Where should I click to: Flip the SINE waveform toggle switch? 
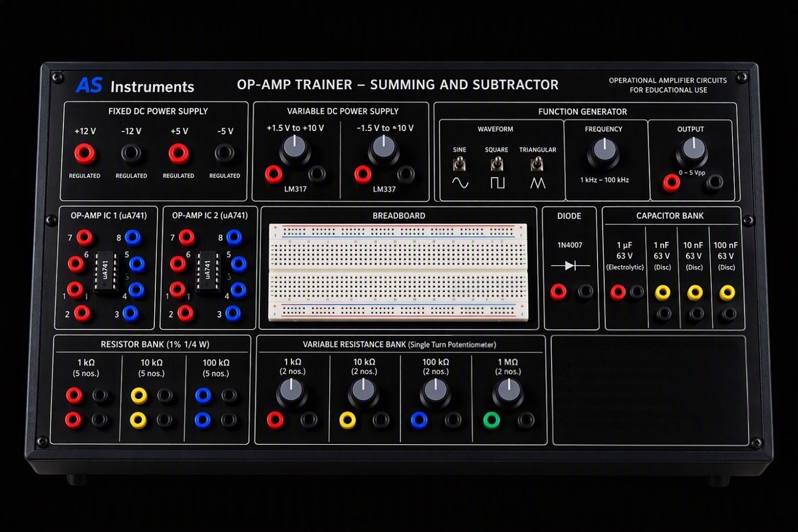pos(460,164)
